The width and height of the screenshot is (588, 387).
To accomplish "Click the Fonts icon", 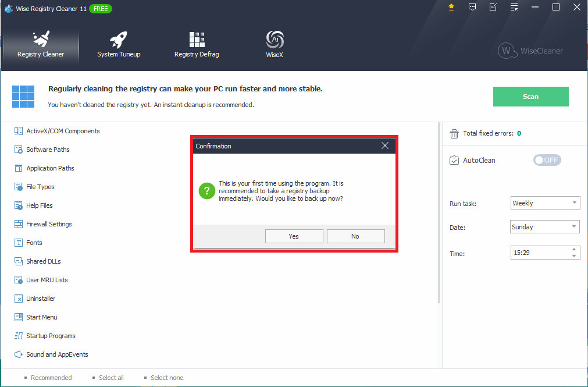I will [x=19, y=243].
